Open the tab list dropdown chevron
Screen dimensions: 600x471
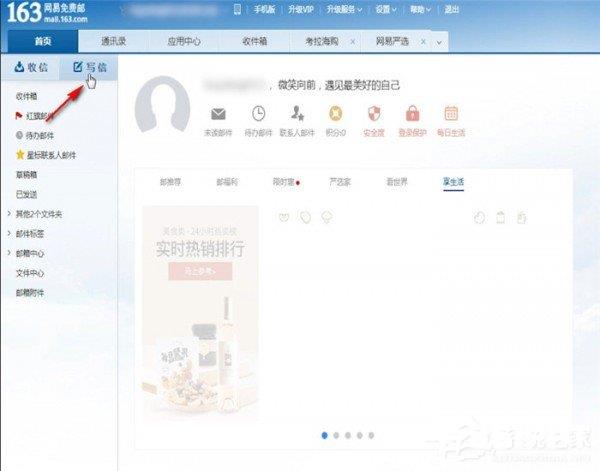click(x=439, y=42)
